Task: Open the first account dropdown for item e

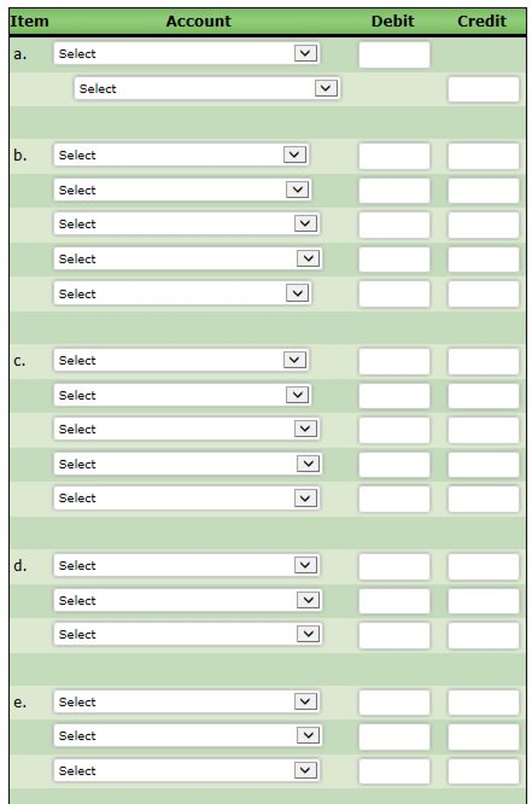Action: pos(186,702)
